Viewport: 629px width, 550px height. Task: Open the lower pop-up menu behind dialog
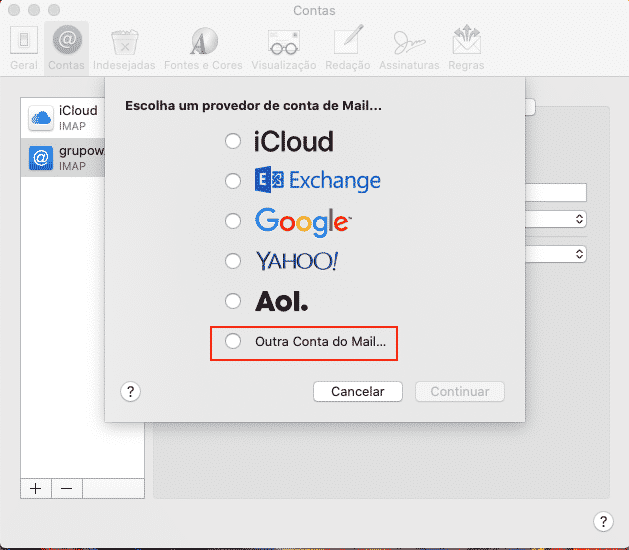coord(556,254)
